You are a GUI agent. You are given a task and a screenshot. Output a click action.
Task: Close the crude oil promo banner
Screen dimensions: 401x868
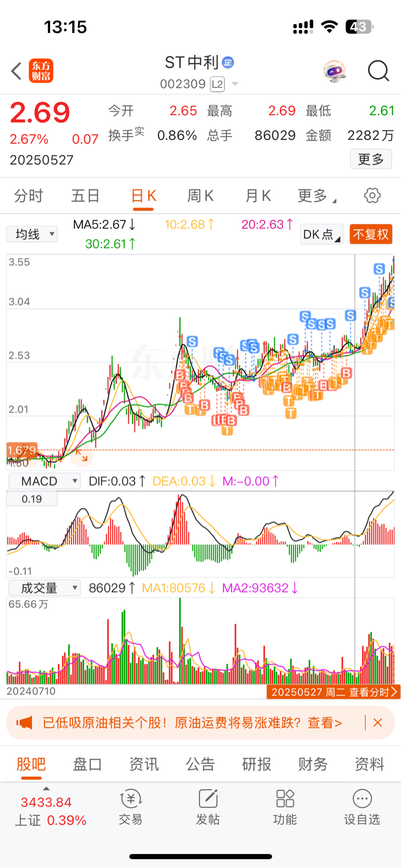tap(378, 722)
